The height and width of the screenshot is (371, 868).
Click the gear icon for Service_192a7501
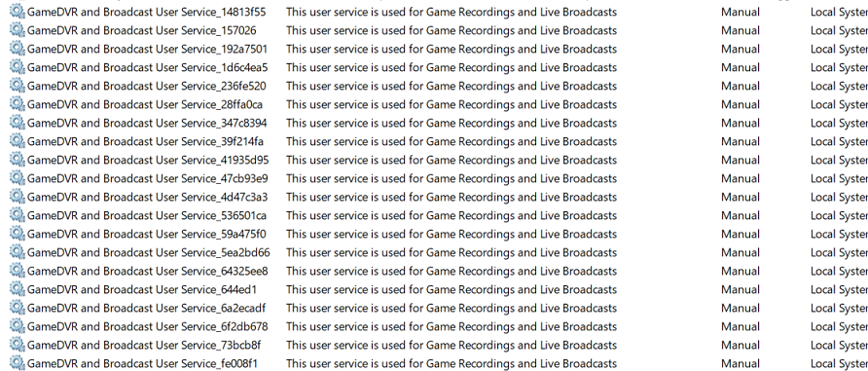click(x=18, y=48)
